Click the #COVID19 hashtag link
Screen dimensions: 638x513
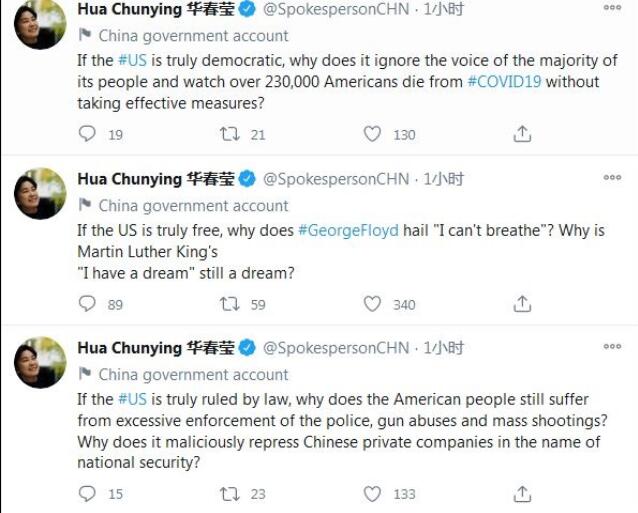(504, 82)
